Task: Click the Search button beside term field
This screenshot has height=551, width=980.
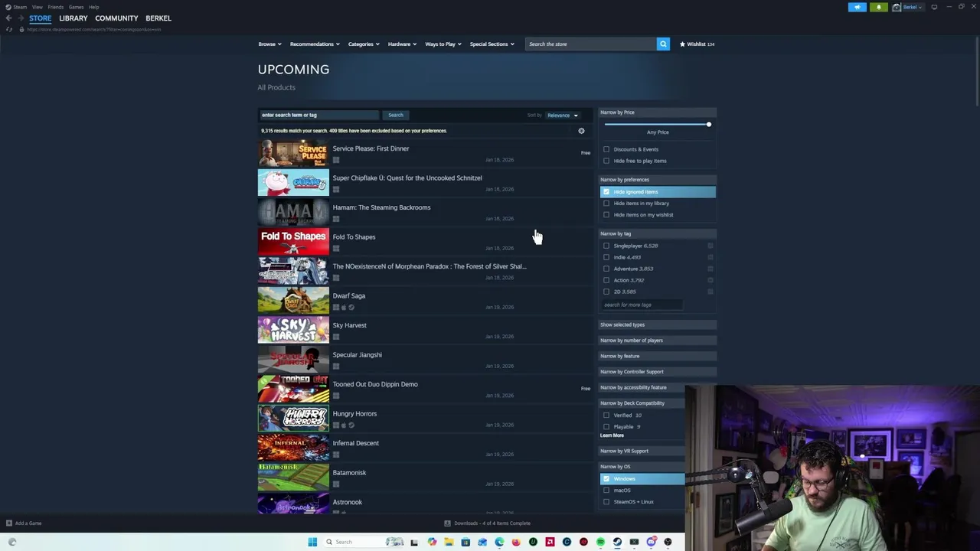Action: point(395,115)
